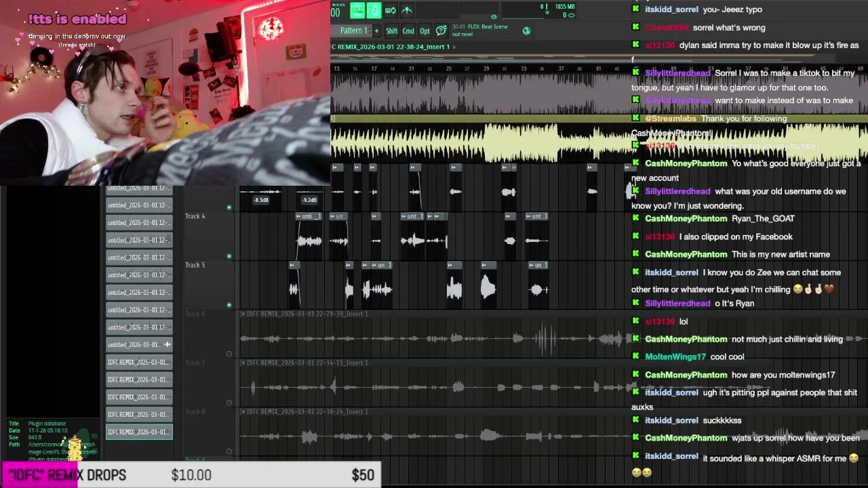
Task: Click the Plugin database title text
Action: [47, 424]
